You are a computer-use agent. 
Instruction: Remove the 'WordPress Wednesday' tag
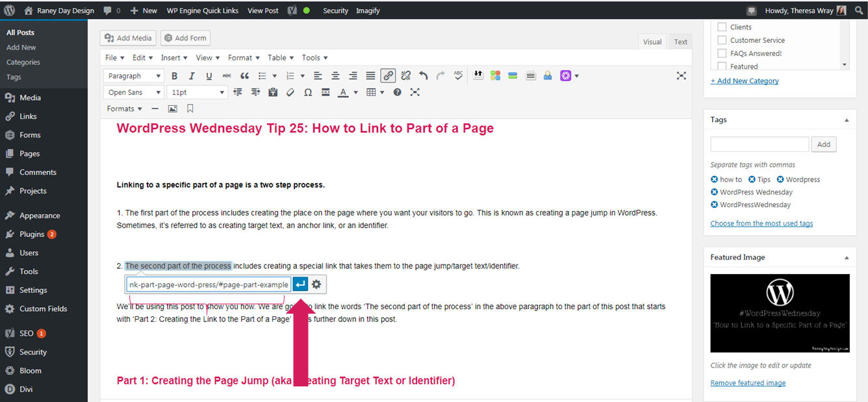(714, 192)
